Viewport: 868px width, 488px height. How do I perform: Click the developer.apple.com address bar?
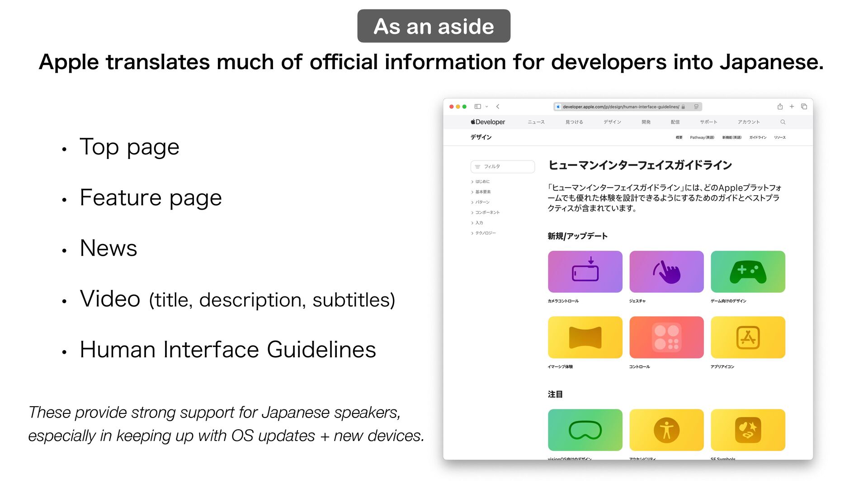[x=627, y=107]
